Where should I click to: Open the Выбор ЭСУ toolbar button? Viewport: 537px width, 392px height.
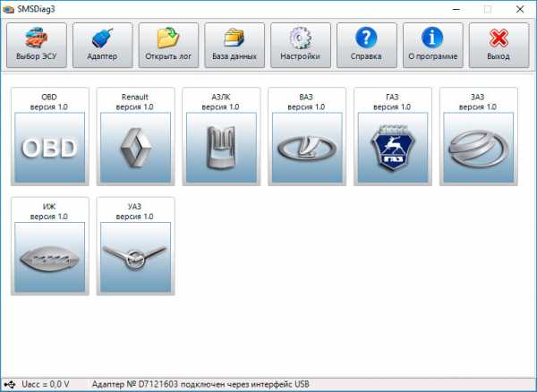point(37,45)
